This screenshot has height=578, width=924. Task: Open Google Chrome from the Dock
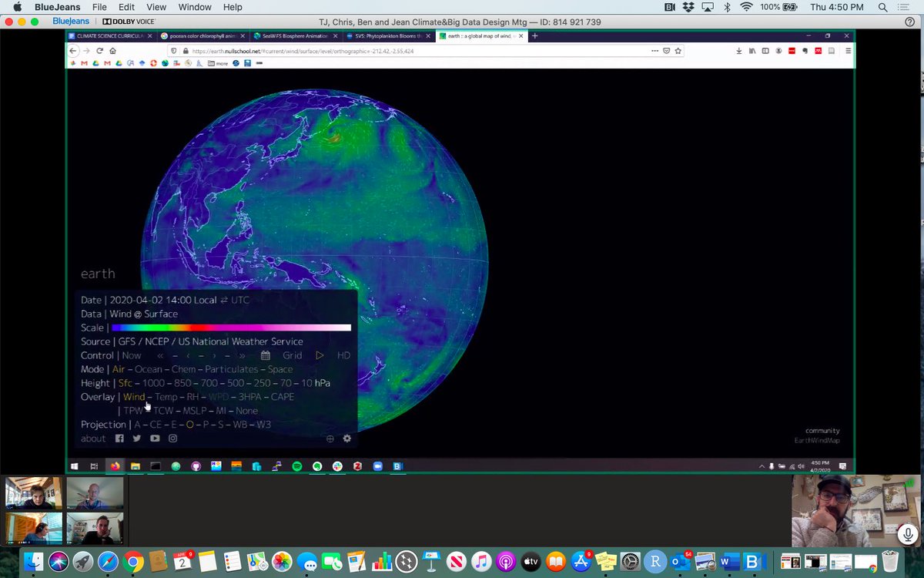pyautogui.click(x=132, y=561)
